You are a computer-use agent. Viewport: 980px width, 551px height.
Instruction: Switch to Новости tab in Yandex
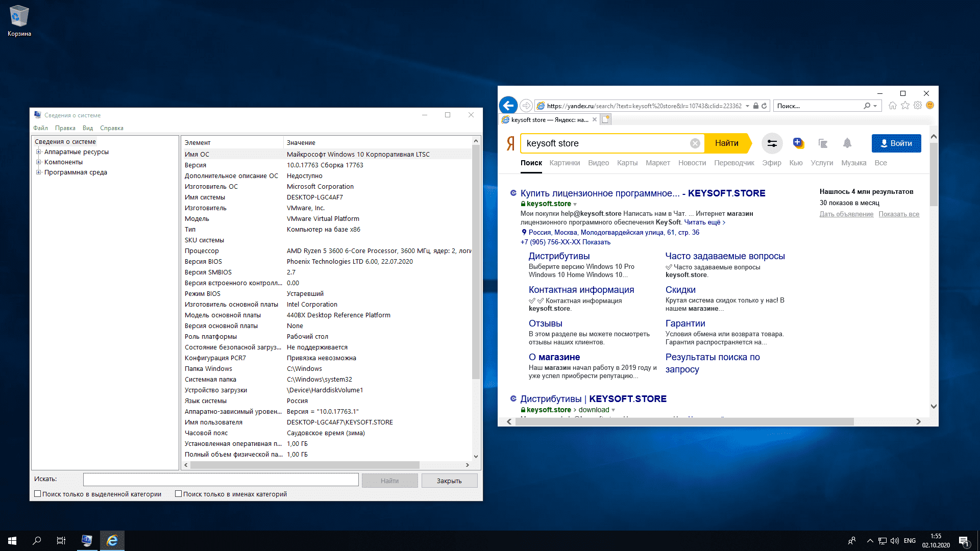[692, 163]
